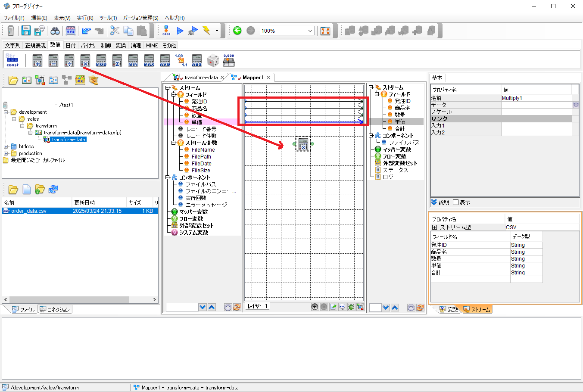Select the Multiply function icon in the palette

(85, 61)
